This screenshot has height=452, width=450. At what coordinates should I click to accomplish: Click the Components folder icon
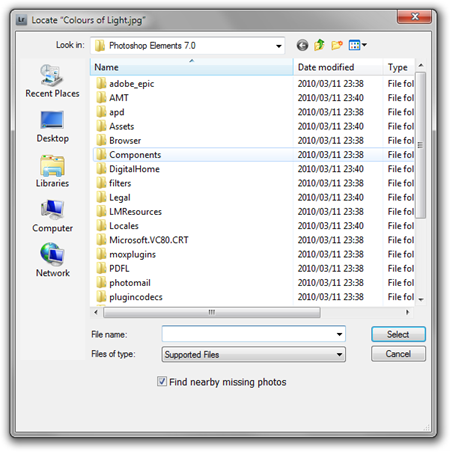pos(101,155)
